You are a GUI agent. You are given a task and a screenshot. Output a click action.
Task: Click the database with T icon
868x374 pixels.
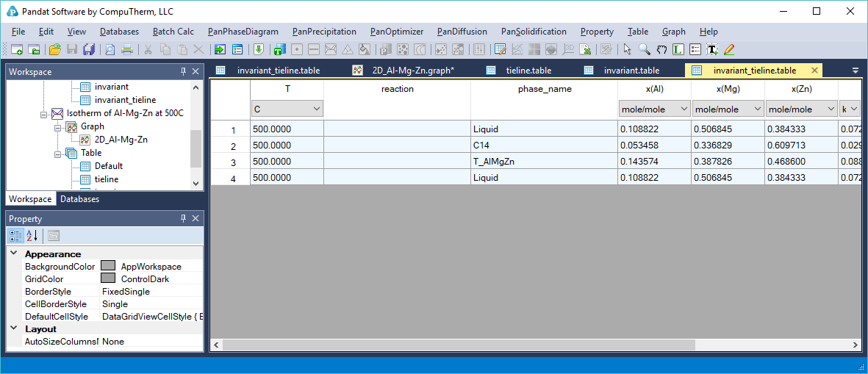pos(279,49)
